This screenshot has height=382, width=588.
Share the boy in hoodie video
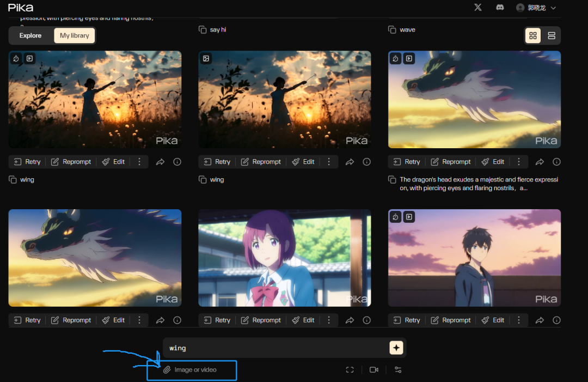(540, 320)
